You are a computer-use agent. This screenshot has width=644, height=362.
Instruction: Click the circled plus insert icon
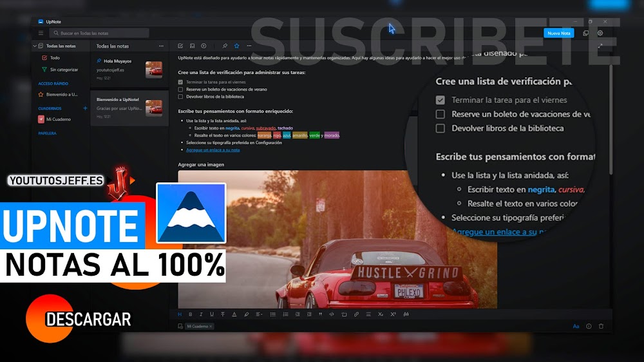204,46
